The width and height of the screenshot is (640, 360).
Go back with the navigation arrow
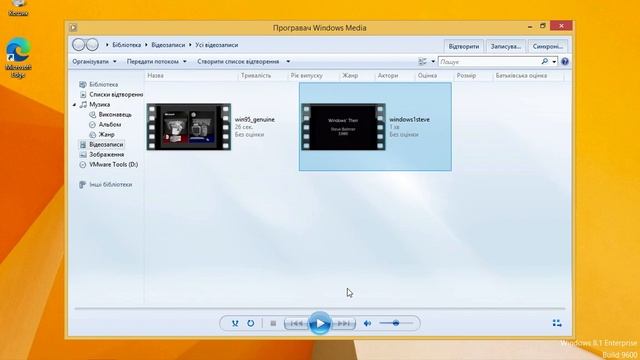[x=78, y=44]
